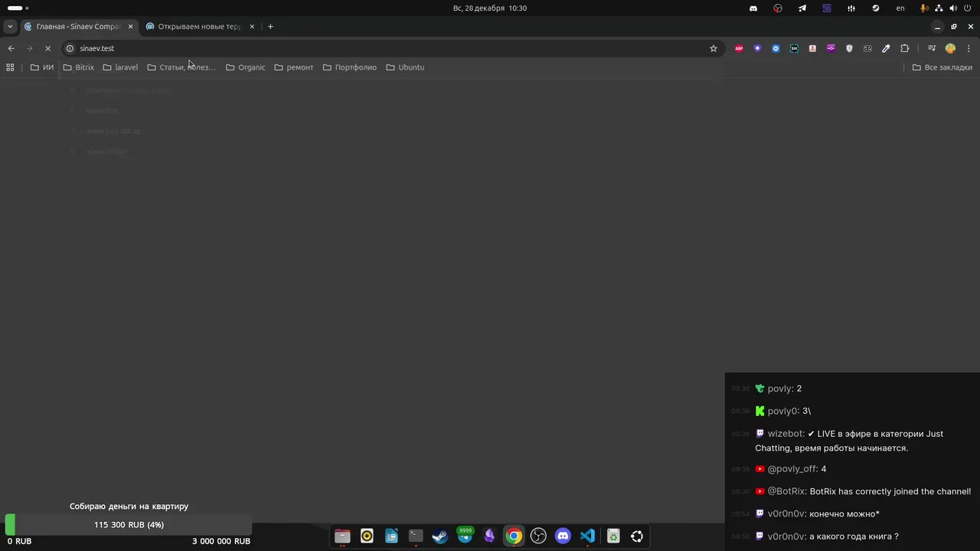Viewport: 980px width, 551px height.
Task: Open the Chrome profile avatar
Action: click(x=950, y=48)
